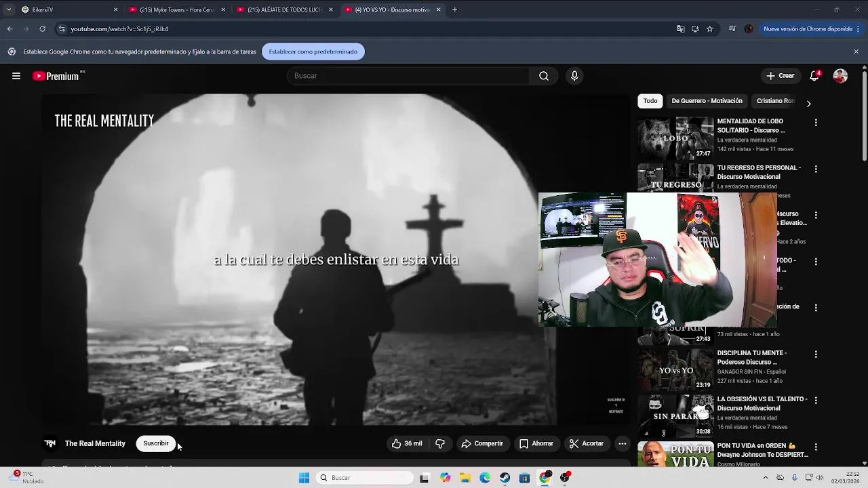The height and width of the screenshot is (488, 868).
Task: Open options for LA OBSESIÓN VS EL TALENTO
Action: 816,401
